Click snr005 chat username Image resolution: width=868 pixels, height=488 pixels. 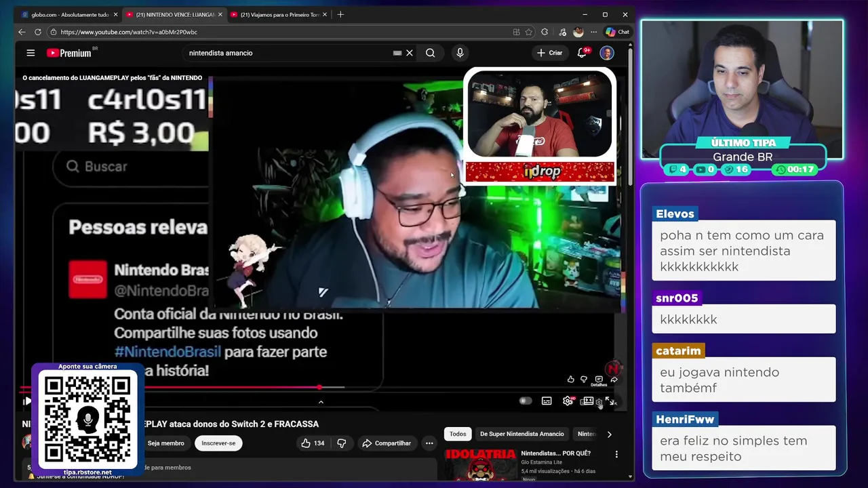coord(677,298)
